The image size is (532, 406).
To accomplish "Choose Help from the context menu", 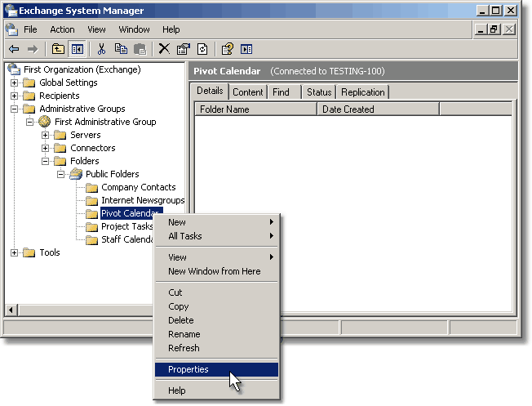I will click(216, 390).
